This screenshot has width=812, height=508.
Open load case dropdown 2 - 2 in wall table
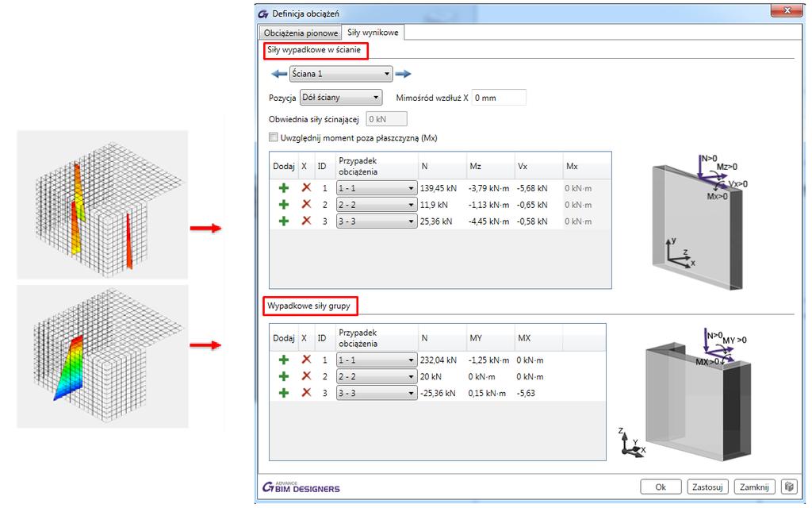tap(377, 205)
